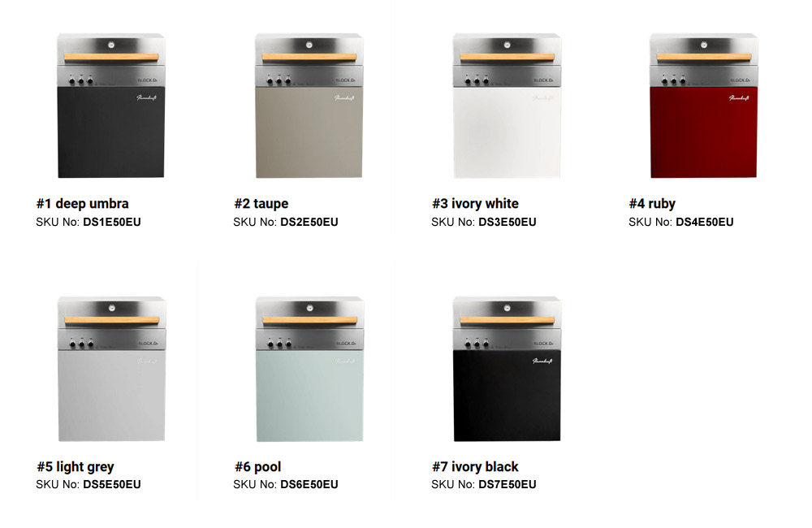Click the thermometer dial on ivory black oven

tap(507, 308)
